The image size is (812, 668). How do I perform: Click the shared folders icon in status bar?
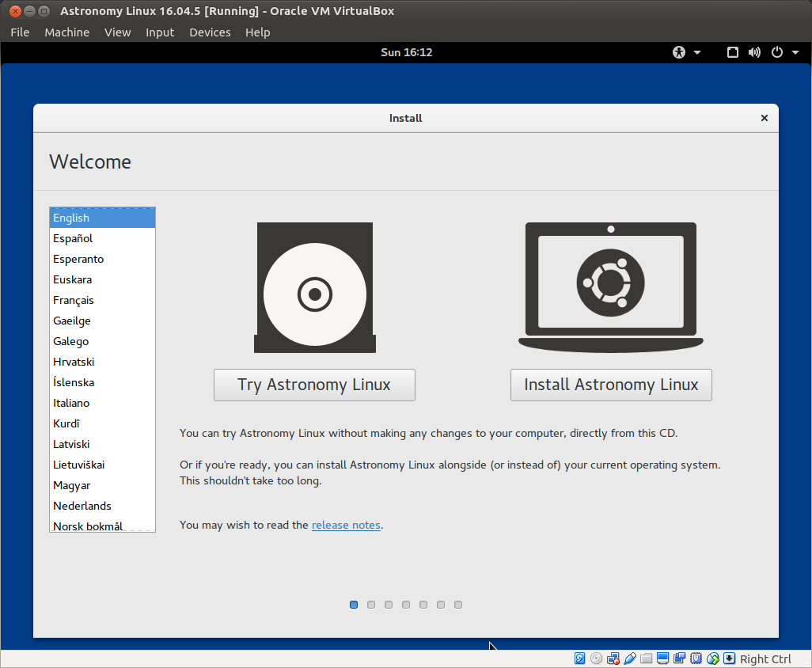(646, 658)
